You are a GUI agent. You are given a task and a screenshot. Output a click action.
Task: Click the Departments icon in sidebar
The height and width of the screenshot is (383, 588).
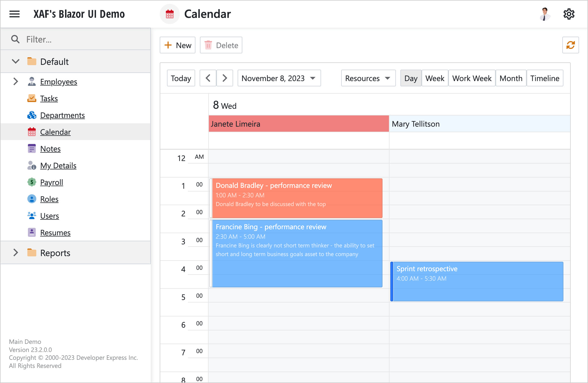click(32, 115)
